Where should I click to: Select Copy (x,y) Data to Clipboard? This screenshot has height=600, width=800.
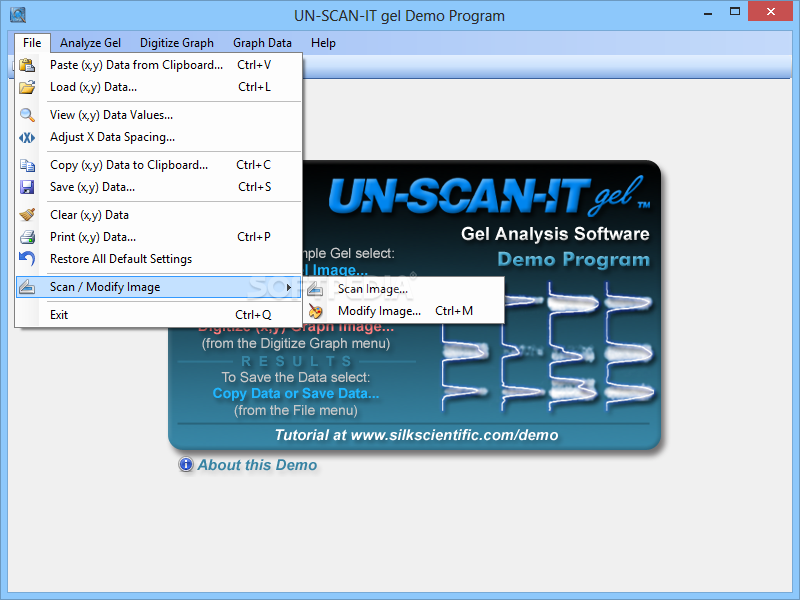tap(159, 165)
